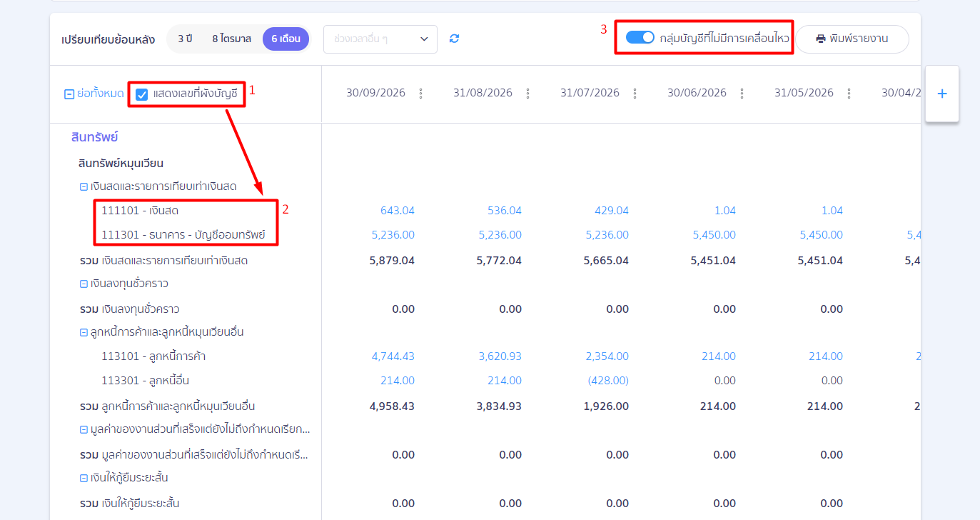Open column options for 31/07/2026

(x=635, y=93)
